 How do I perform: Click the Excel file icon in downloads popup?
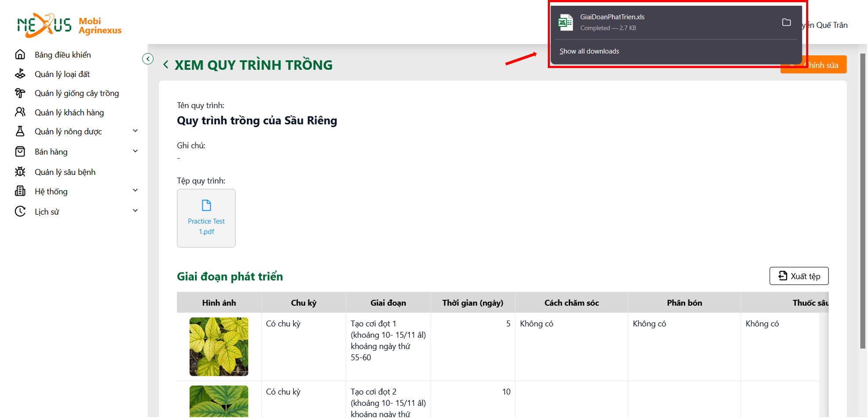pos(565,22)
